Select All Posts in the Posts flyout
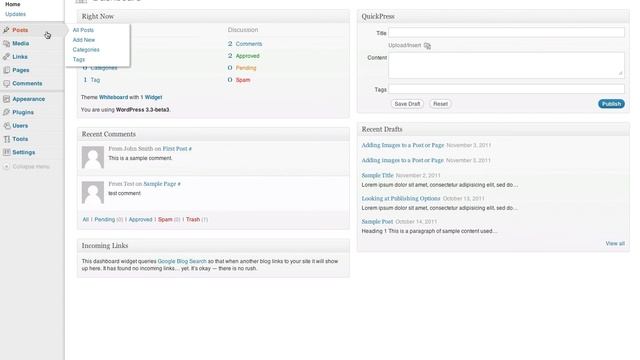This screenshot has height=360, width=640. point(83,30)
